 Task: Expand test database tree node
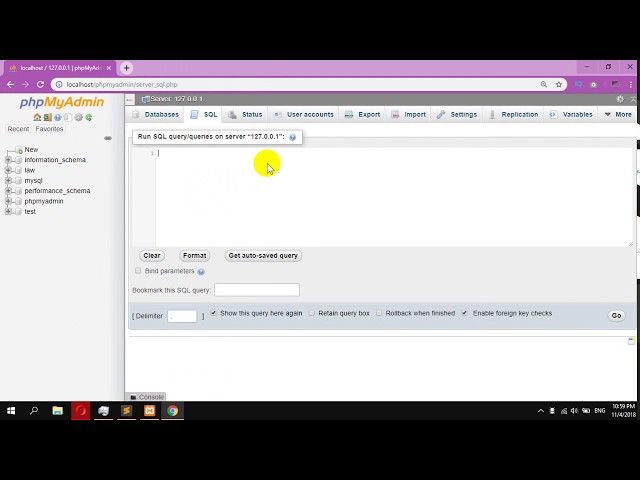click(8, 211)
